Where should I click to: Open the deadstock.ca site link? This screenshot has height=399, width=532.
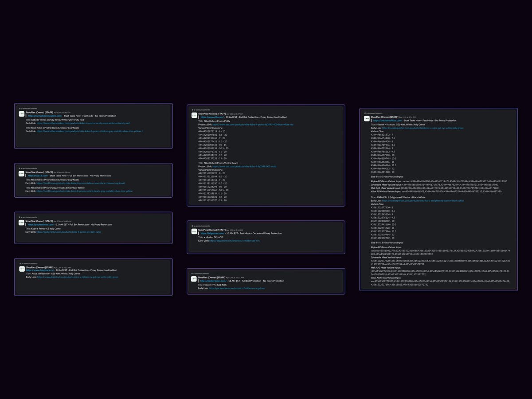click(x=40, y=270)
